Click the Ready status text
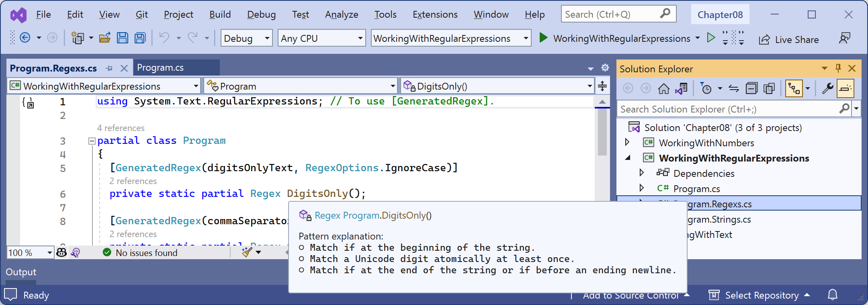Image resolution: width=868 pixels, height=305 pixels. tap(36, 295)
